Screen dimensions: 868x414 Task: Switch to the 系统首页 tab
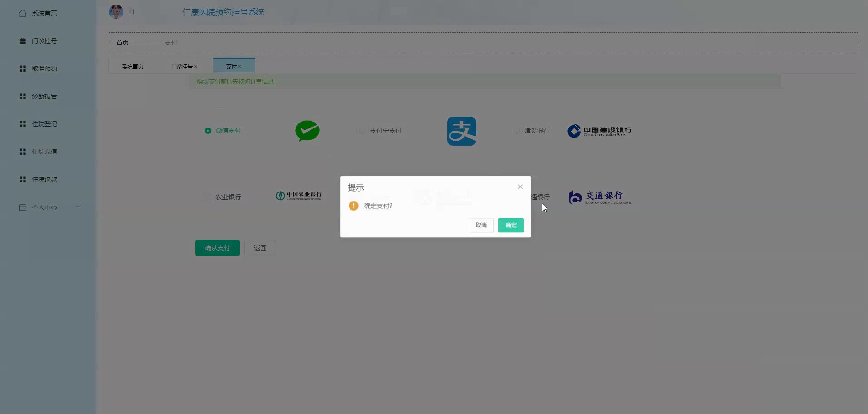pyautogui.click(x=133, y=66)
